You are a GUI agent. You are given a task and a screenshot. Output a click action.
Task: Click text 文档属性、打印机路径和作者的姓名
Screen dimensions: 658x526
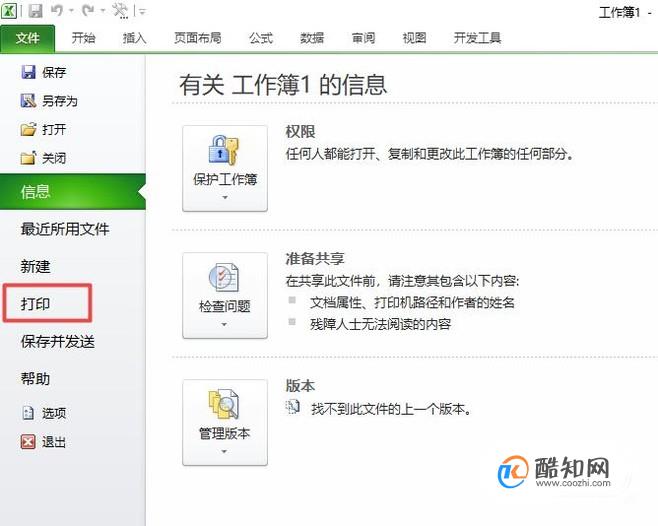412,302
